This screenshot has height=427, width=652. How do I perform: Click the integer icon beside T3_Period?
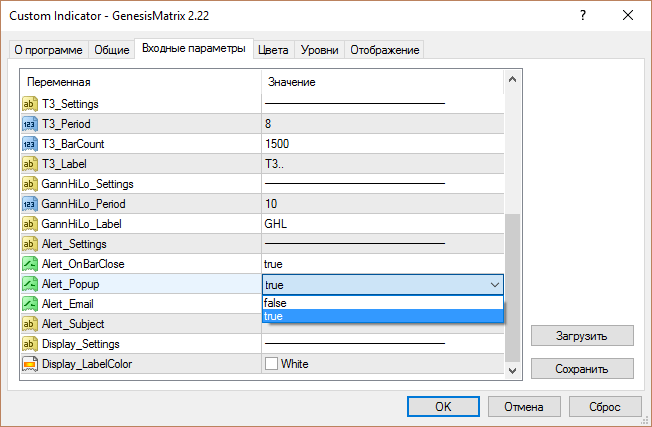coord(30,124)
